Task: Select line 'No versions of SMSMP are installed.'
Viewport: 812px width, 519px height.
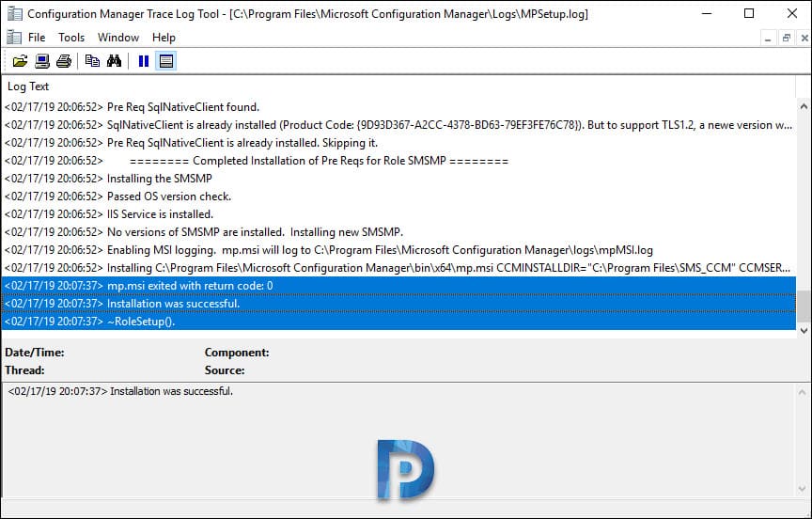Action: click(x=398, y=232)
